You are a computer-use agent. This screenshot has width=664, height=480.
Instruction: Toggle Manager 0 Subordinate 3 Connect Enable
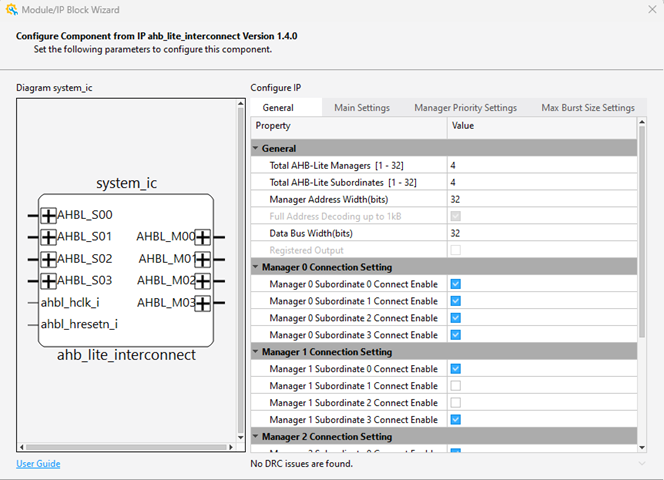[456, 335]
